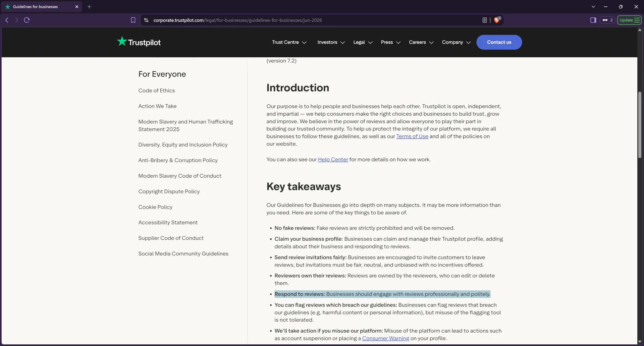
Task: Expand the Company menu
Action: pos(456,42)
